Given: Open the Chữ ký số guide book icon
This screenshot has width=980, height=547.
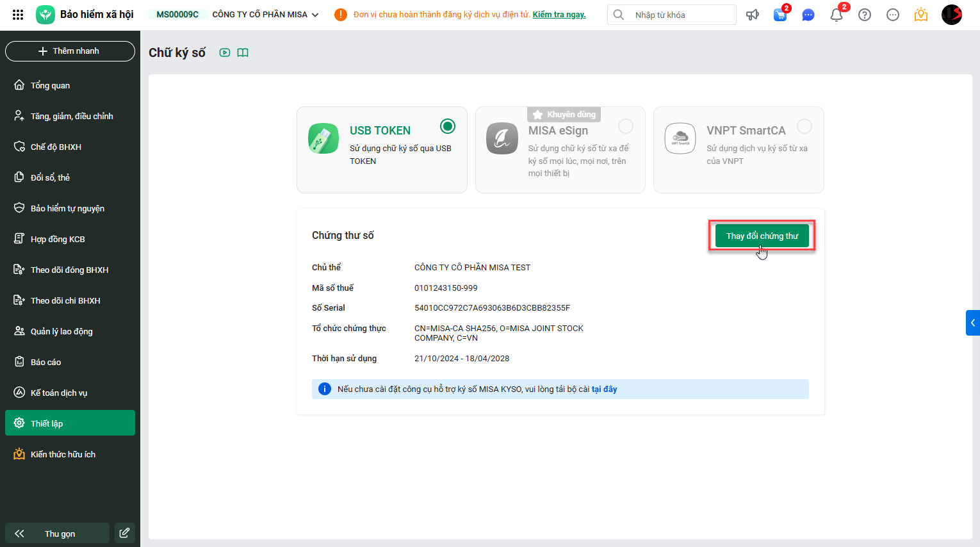Looking at the screenshot, I should [243, 53].
